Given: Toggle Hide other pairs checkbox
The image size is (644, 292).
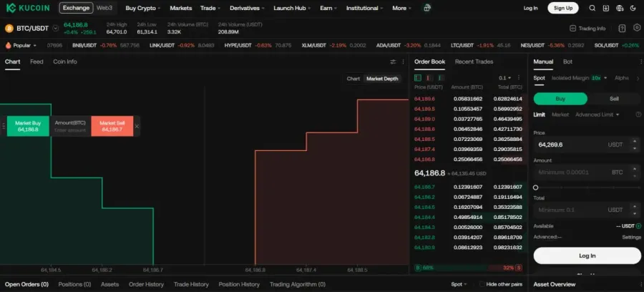Looking at the screenshot, I should click(x=482, y=284).
